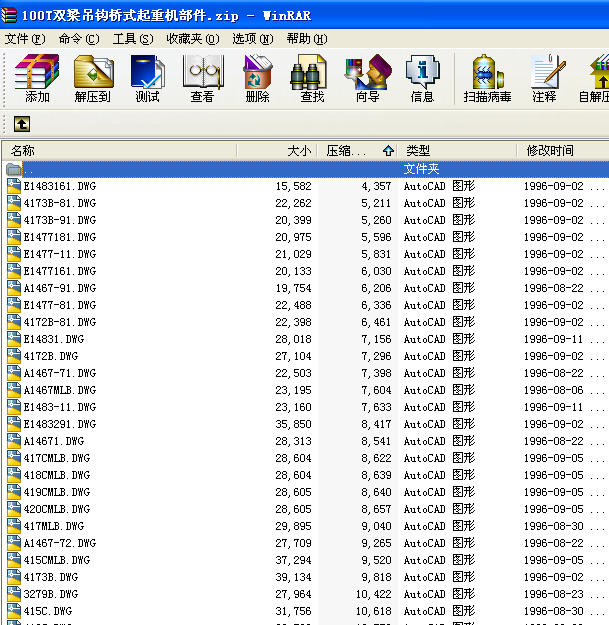Sort by 名称 column header

(x=120, y=151)
